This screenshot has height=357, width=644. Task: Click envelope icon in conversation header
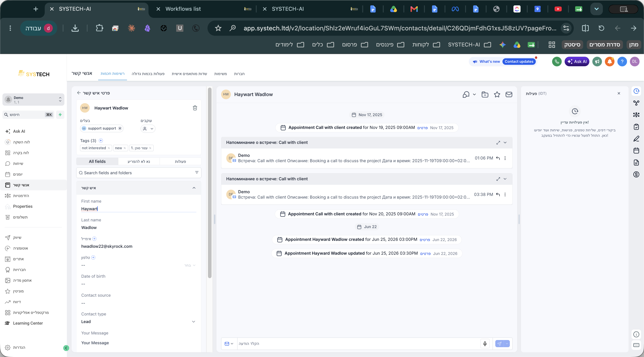point(509,94)
